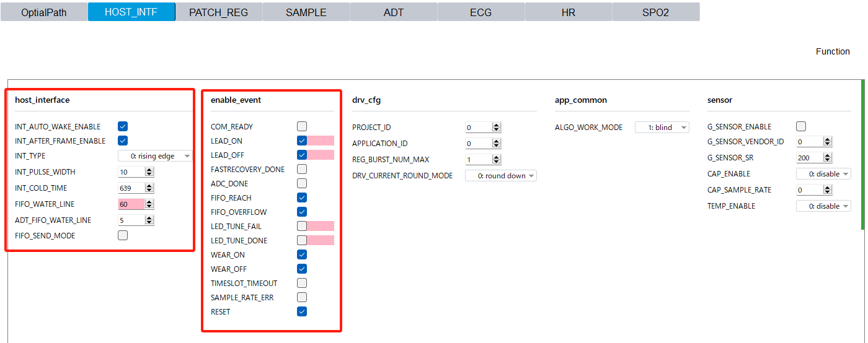Expand the ALGO_WORK_MODE dropdown

click(662, 128)
